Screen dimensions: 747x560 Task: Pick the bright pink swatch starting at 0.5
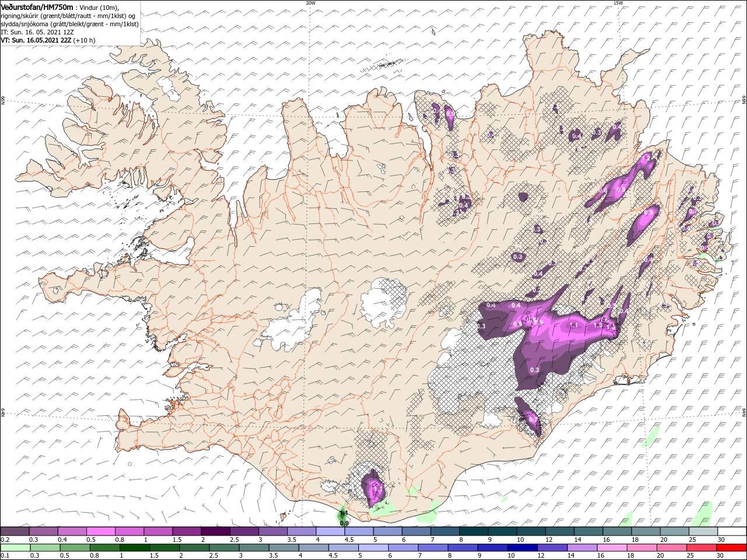coord(100,531)
